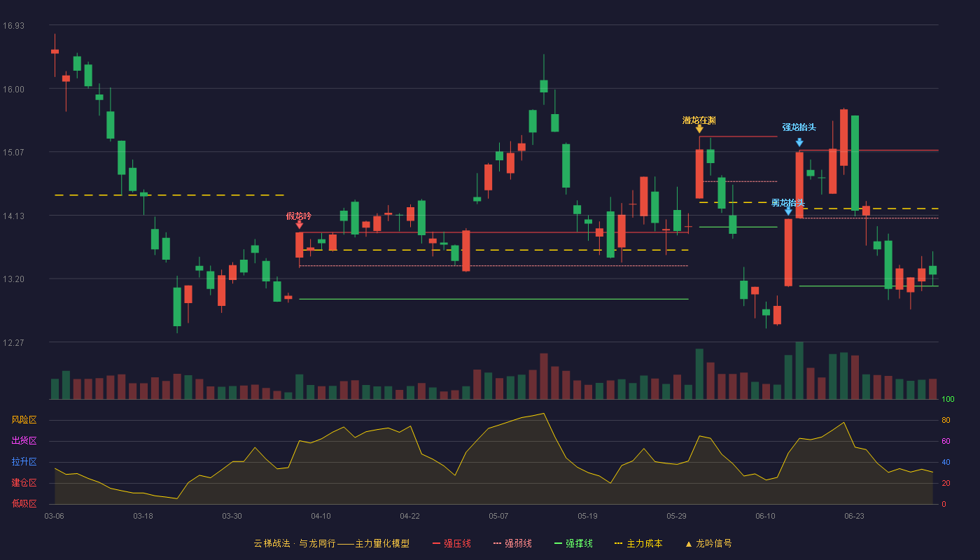Click the 16.00 price axis label

(13, 89)
